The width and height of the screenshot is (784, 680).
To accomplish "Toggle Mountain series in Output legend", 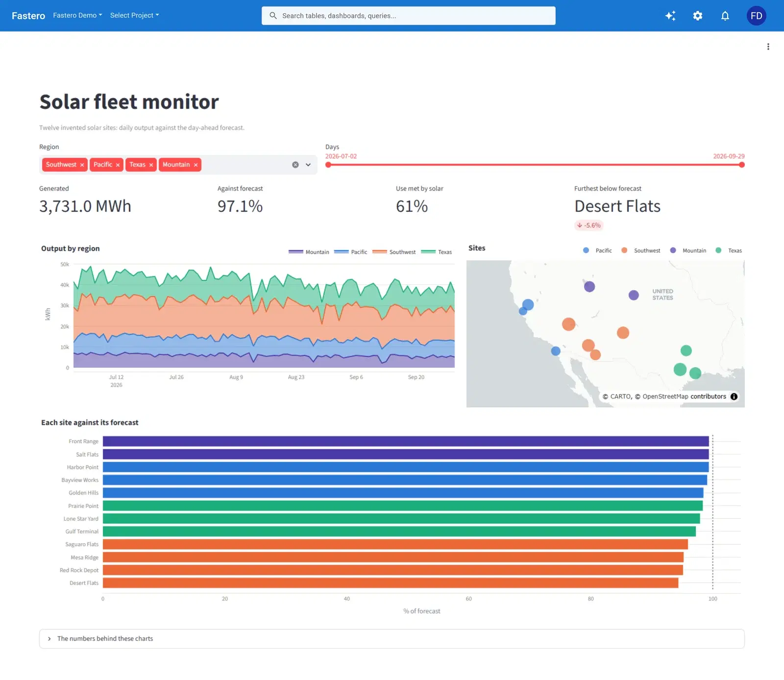I will pyautogui.click(x=309, y=252).
